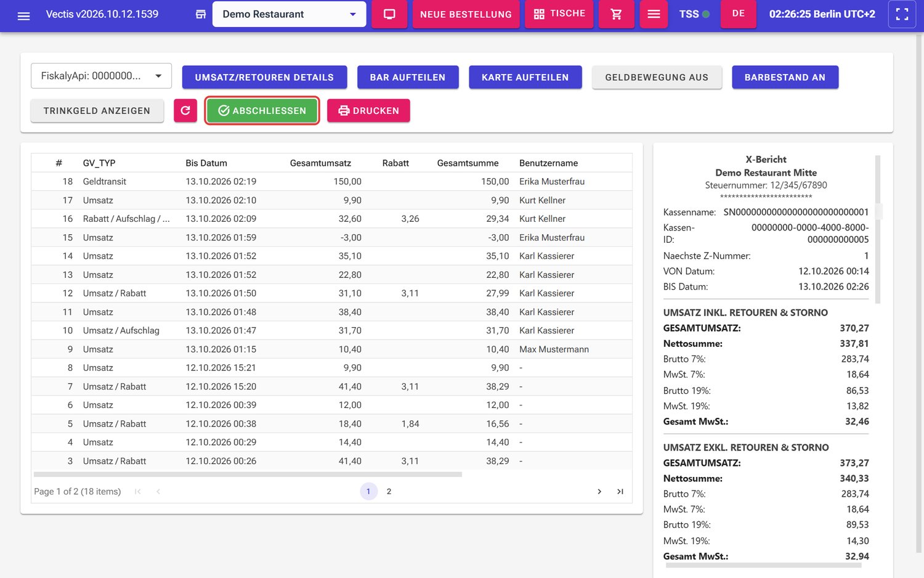924x578 pixels.
Task: Click the X-Bericht panel vertical scrollbar
Action: pyautogui.click(x=878, y=229)
